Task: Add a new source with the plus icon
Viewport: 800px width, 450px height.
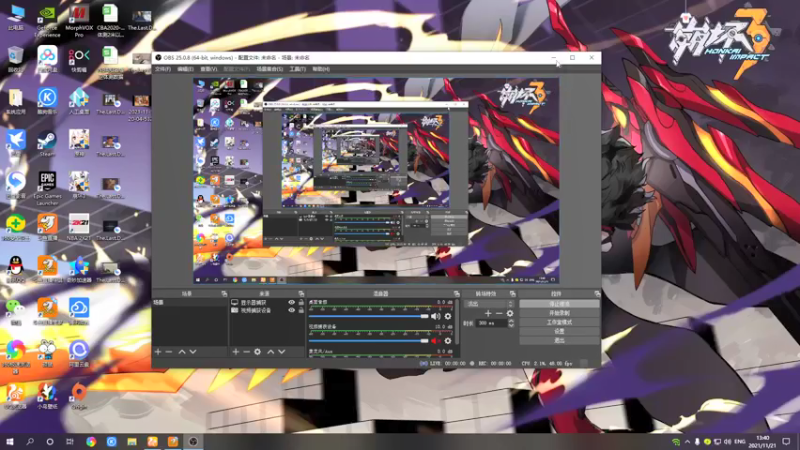Action: [236, 352]
